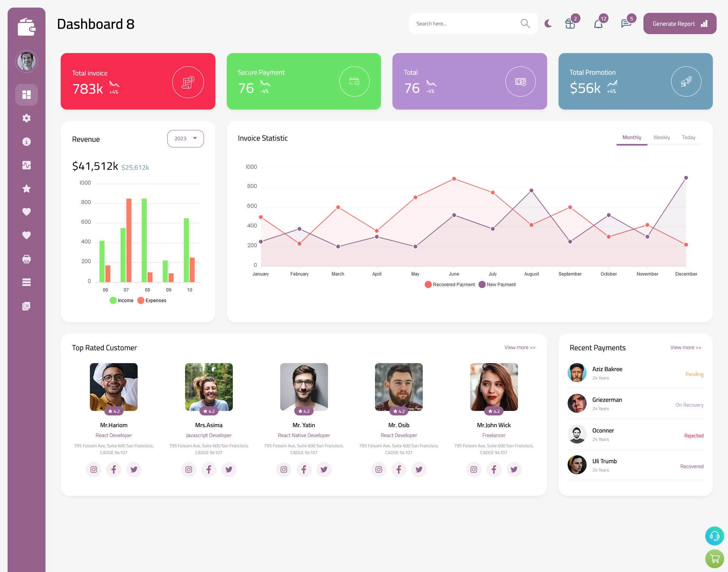The width and height of the screenshot is (728, 572).
Task: Click the star/favorites icon in sidebar
Action: tap(27, 188)
